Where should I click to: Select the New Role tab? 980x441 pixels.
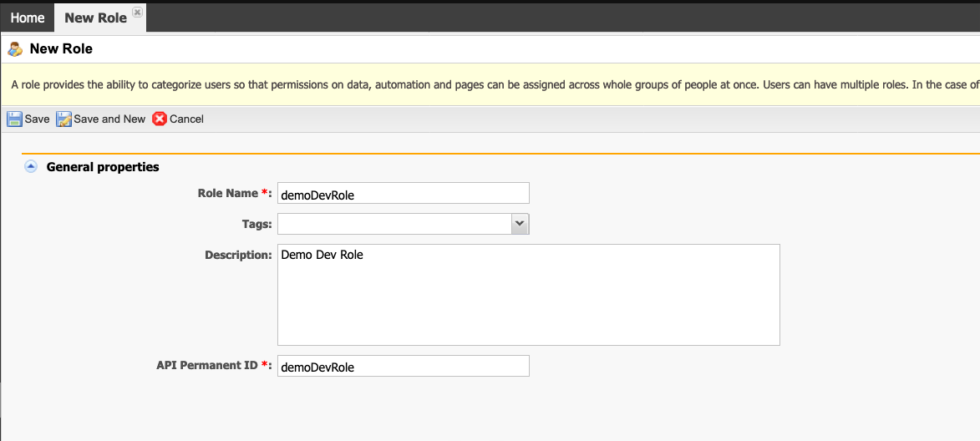pyautogui.click(x=95, y=18)
